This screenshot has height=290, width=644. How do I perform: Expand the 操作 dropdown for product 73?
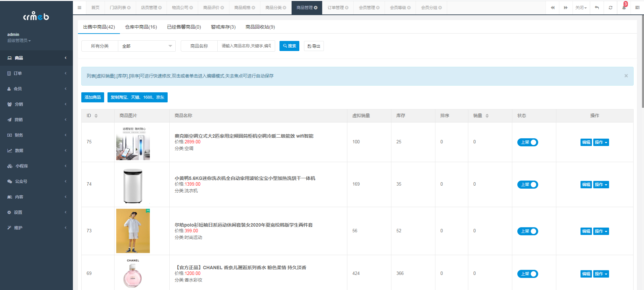601,231
